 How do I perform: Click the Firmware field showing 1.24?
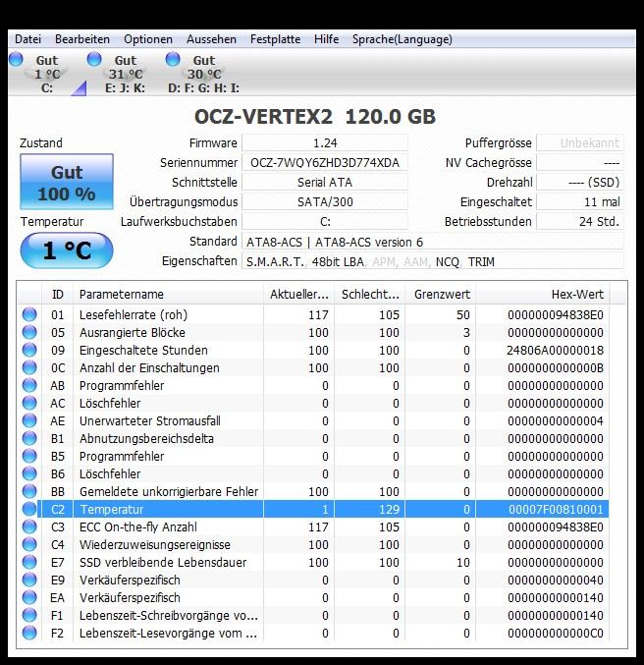point(325,143)
